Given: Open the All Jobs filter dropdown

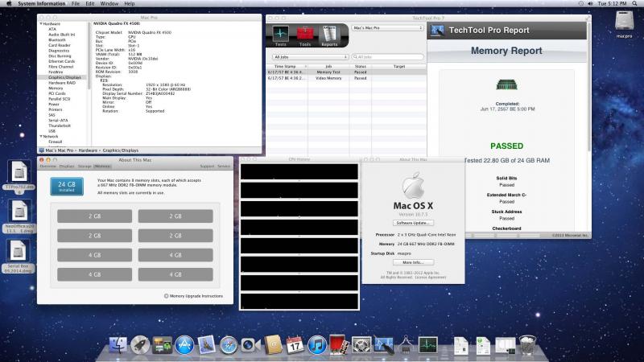Looking at the screenshot, I should (x=310, y=57).
